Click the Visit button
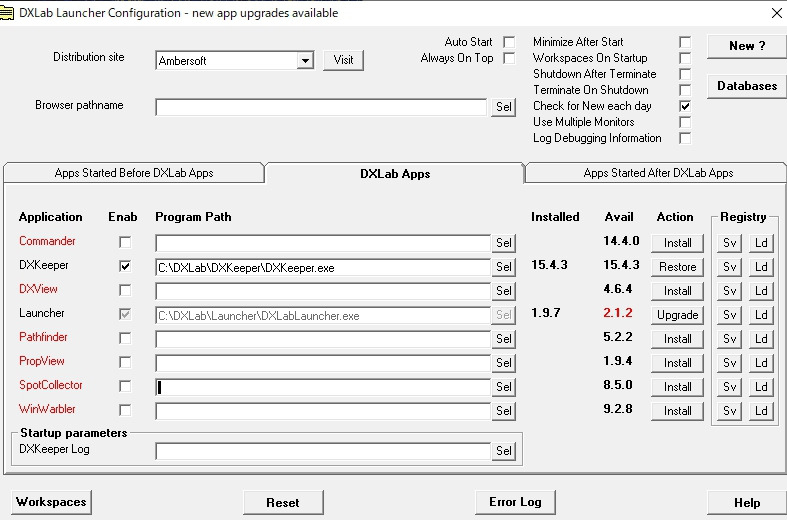 343,60
